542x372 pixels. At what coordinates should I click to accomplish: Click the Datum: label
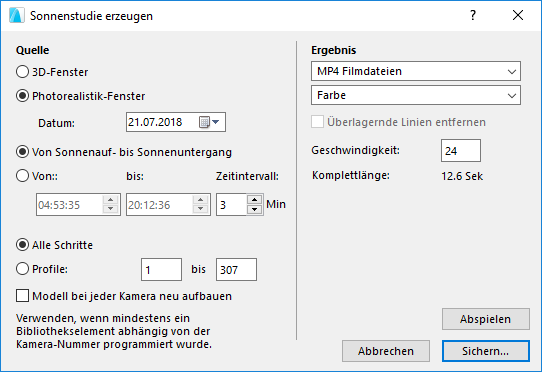56,123
